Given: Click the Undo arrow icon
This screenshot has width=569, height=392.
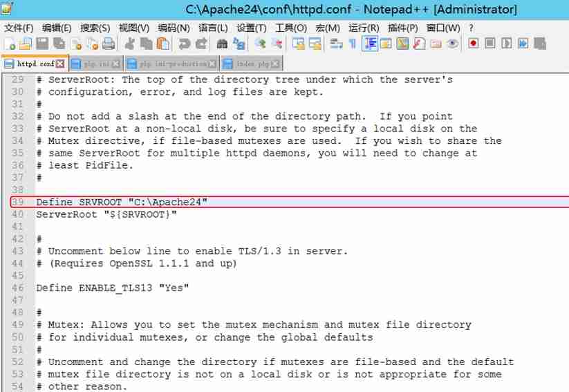Looking at the screenshot, I should pyautogui.click(x=185, y=44).
